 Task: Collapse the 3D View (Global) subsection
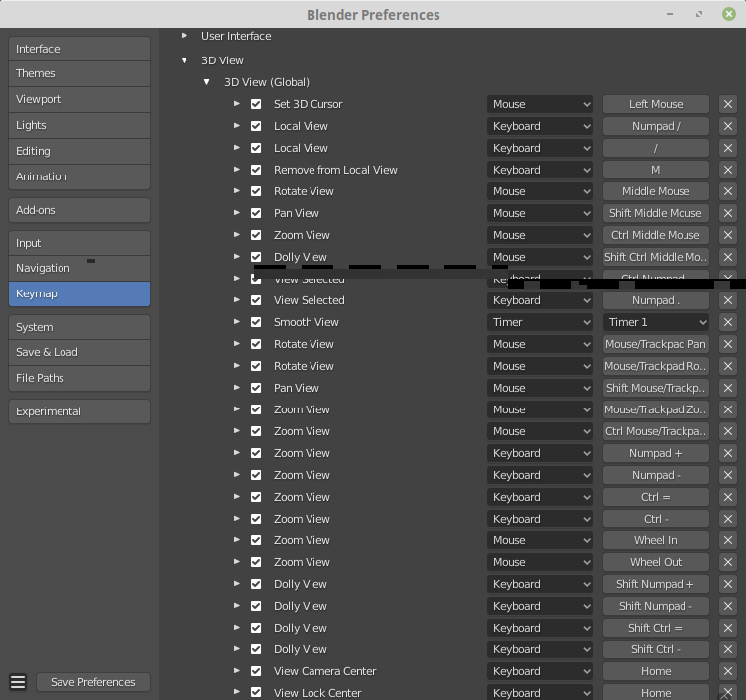tap(207, 82)
